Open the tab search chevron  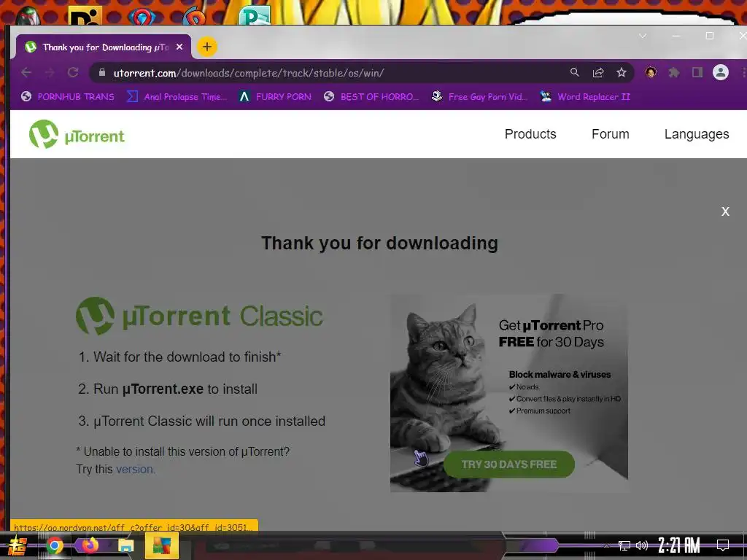(x=643, y=36)
